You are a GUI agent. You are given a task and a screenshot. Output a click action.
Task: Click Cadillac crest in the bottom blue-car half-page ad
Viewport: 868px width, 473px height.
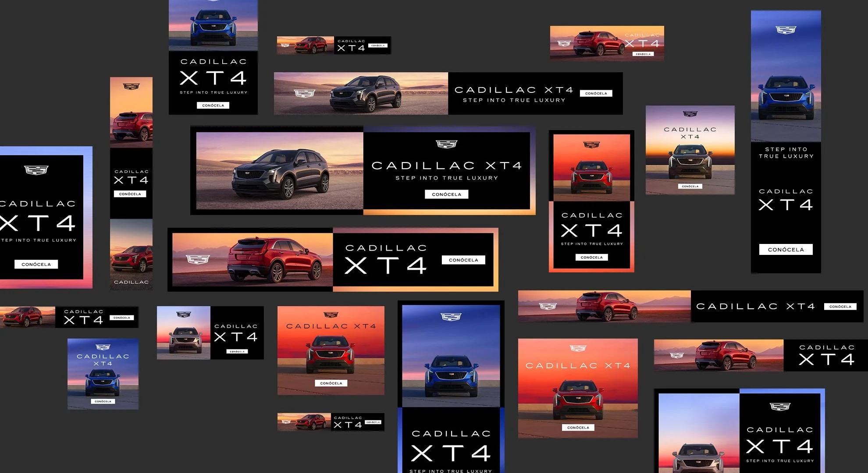[x=451, y=317]
